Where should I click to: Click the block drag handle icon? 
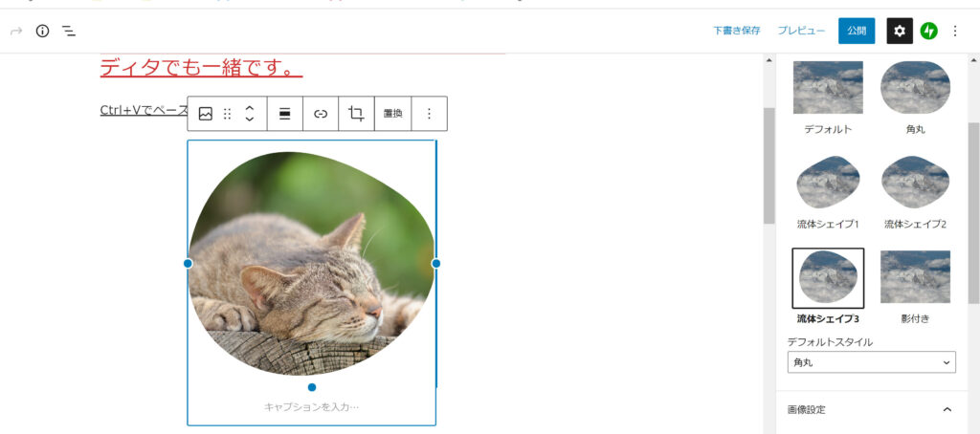(228, 114)
